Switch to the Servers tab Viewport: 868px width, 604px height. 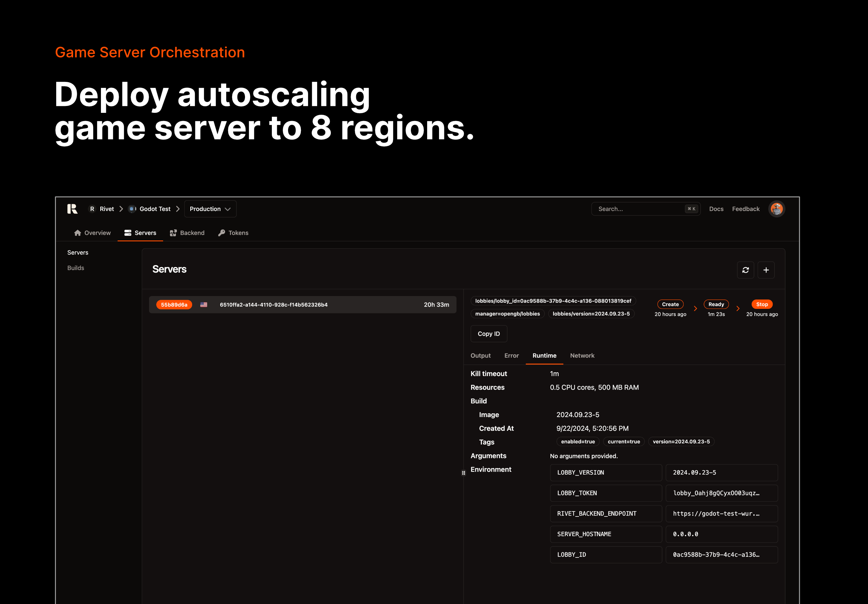pos(140,233)
